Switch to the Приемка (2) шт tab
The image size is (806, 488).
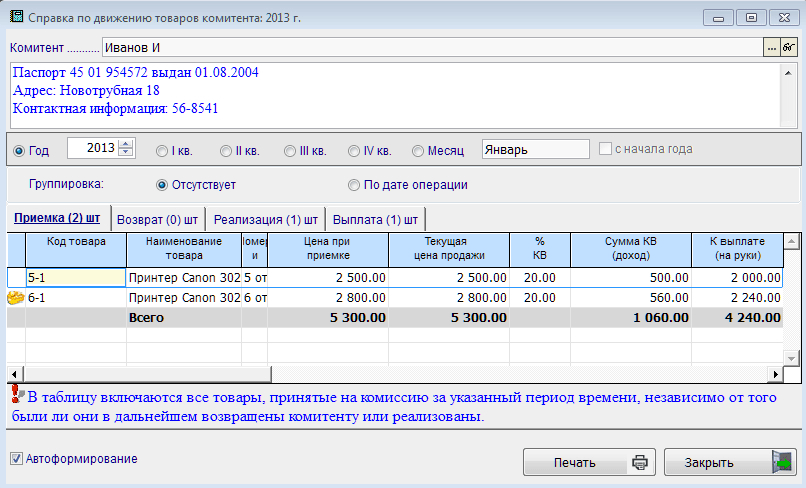pos(57,218)
